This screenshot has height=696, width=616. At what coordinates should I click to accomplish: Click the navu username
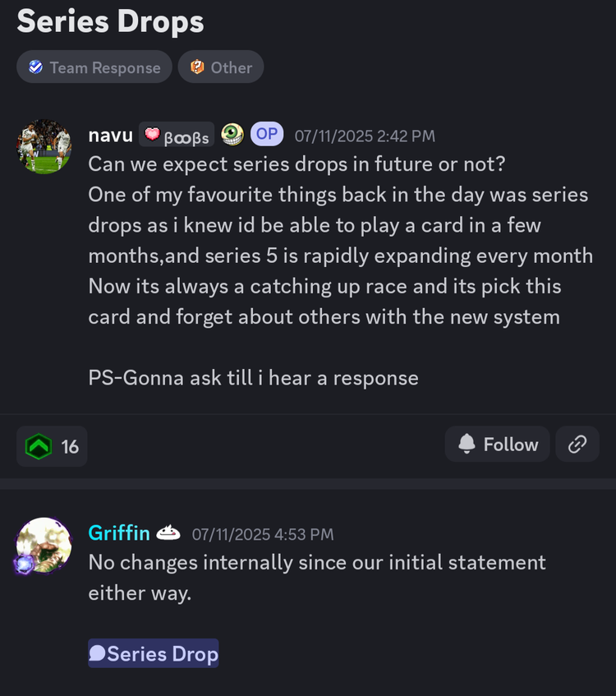(111, 135)
